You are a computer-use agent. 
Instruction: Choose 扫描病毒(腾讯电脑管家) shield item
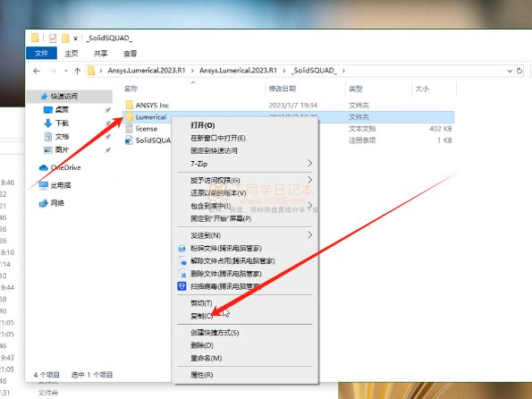pyautogui.click(x=245, y=286)
